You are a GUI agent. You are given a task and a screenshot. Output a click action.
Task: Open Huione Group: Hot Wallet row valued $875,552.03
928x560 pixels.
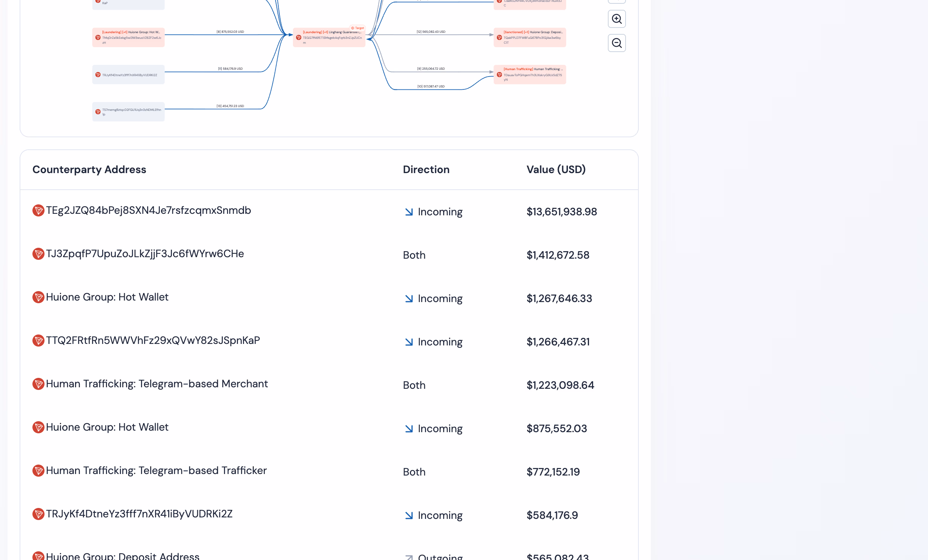point(107,427)
